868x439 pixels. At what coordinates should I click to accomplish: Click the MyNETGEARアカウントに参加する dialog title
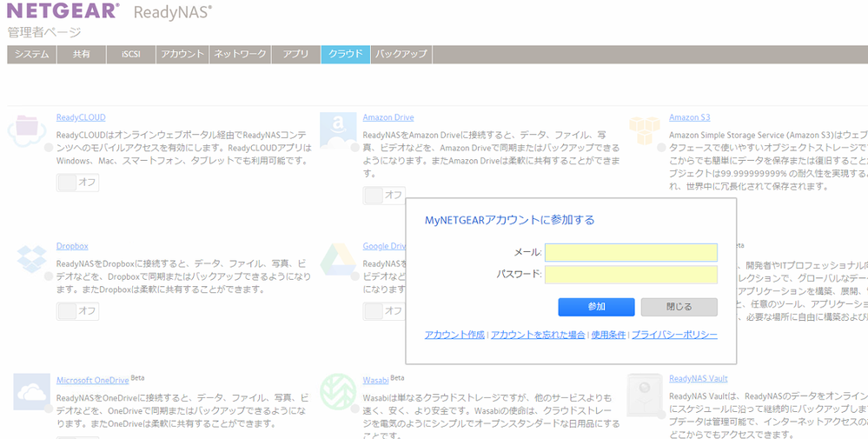(509, 220)
